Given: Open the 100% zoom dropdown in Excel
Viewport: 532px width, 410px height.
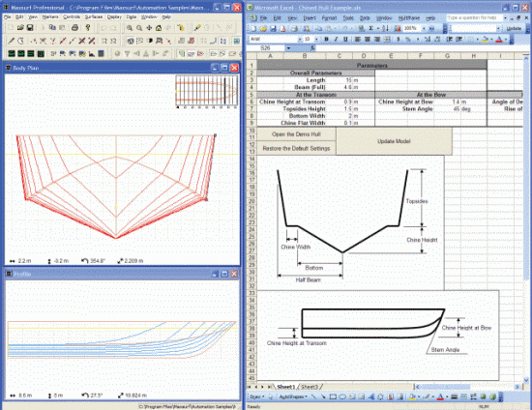Looking at the screenshot, I should click(x=424, y=29).
